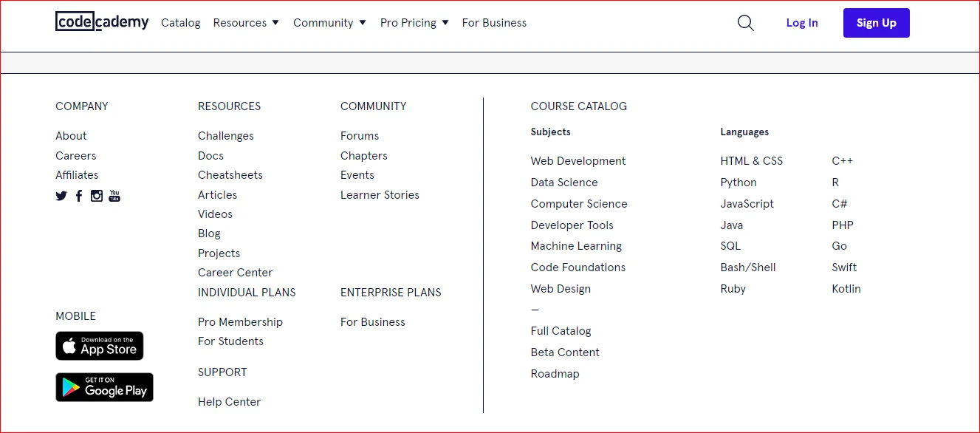The height and width of the screenshot is (433, 980).
Task: Click the Log In link
Action: pos(802,23)
